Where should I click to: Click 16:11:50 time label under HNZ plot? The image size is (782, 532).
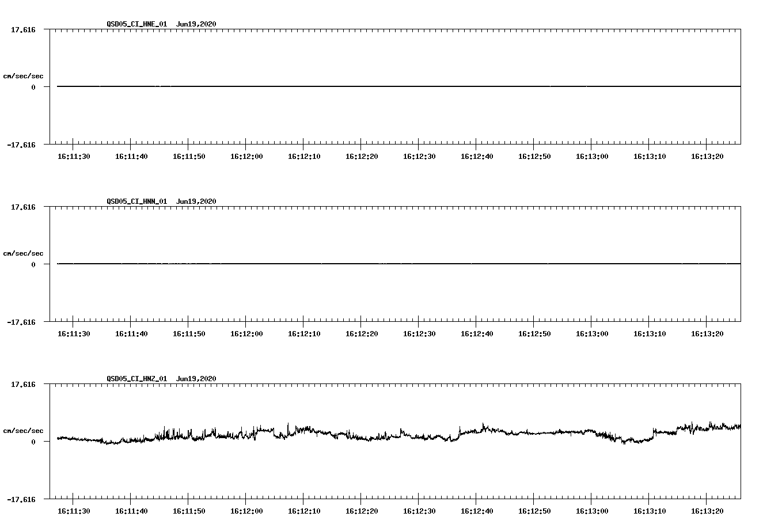coord(189,511)
